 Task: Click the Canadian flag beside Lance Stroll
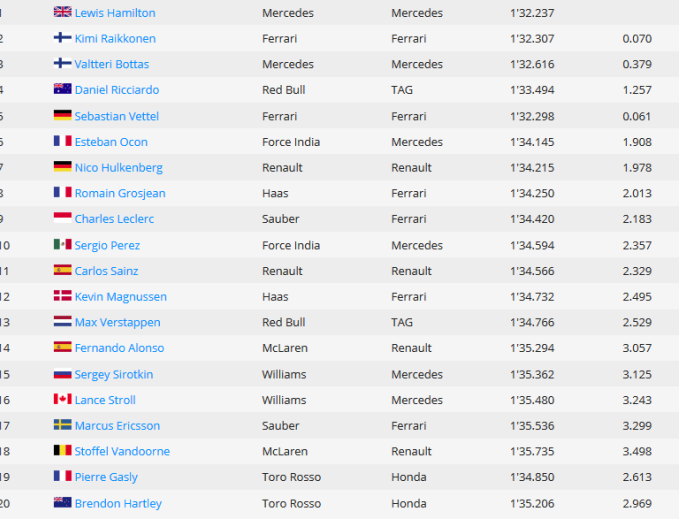[x=62, y=400]
